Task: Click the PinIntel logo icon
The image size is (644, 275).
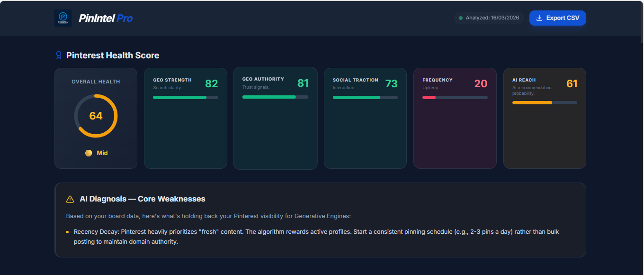Action: click(63, 18)
